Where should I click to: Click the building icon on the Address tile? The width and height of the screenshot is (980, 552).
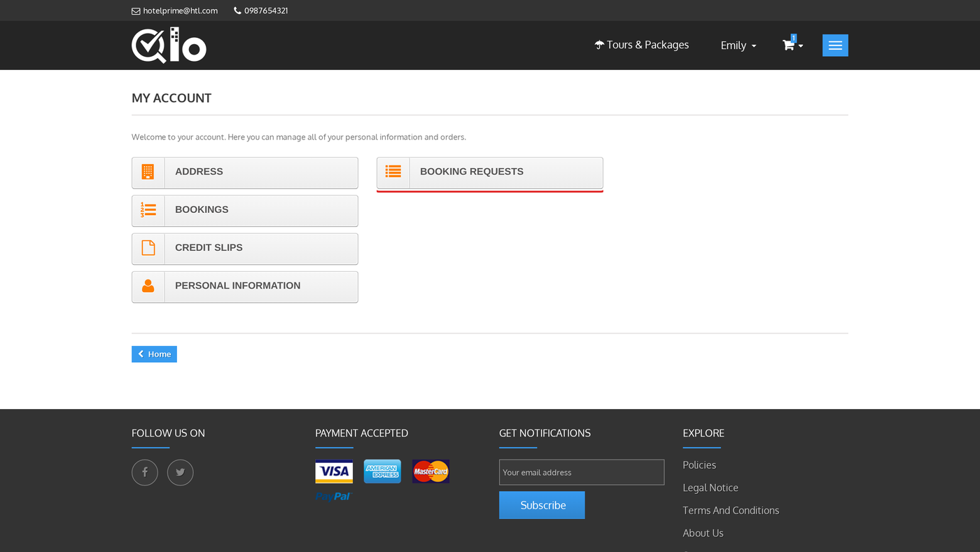click(148, 172)
